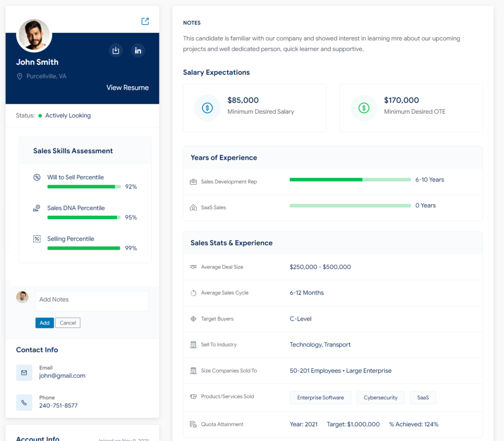Viewport: 504px width, 441px height.
Task: Click the Minimum Desired OTE dollar icon
Action: (x=364, y=108)
